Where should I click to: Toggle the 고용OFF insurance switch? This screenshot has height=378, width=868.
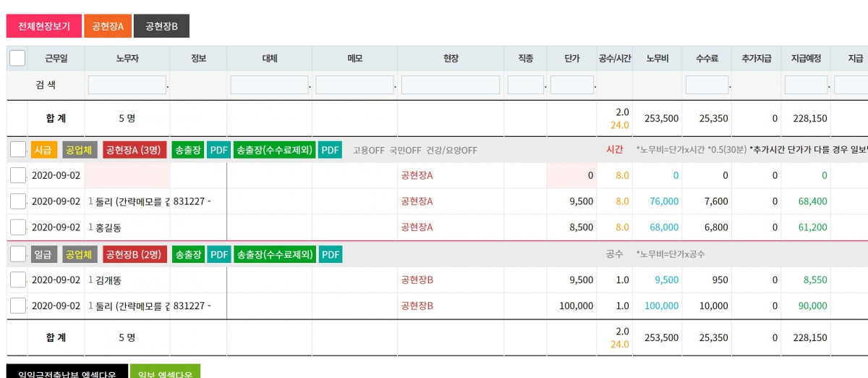(369, 151)
